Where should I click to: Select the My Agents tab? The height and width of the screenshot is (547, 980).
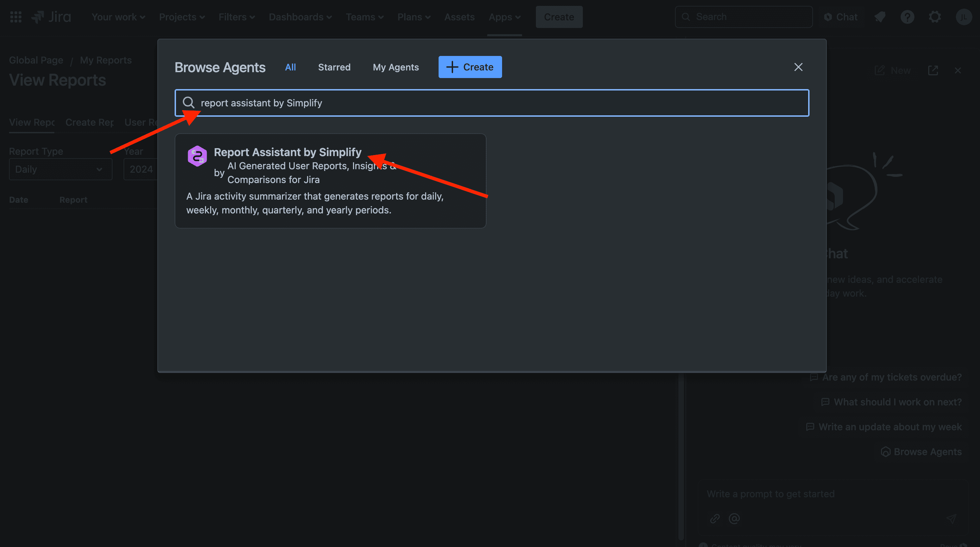(396, 67)
